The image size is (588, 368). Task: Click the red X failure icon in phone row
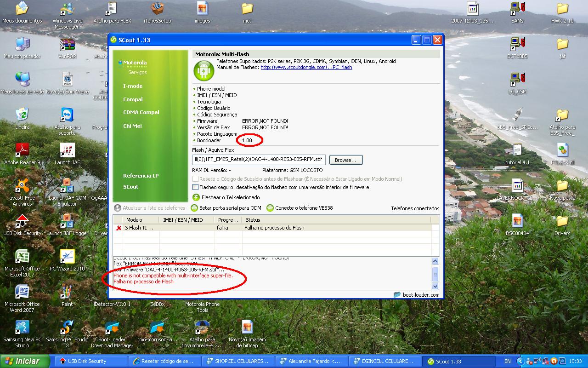(119, 228)
